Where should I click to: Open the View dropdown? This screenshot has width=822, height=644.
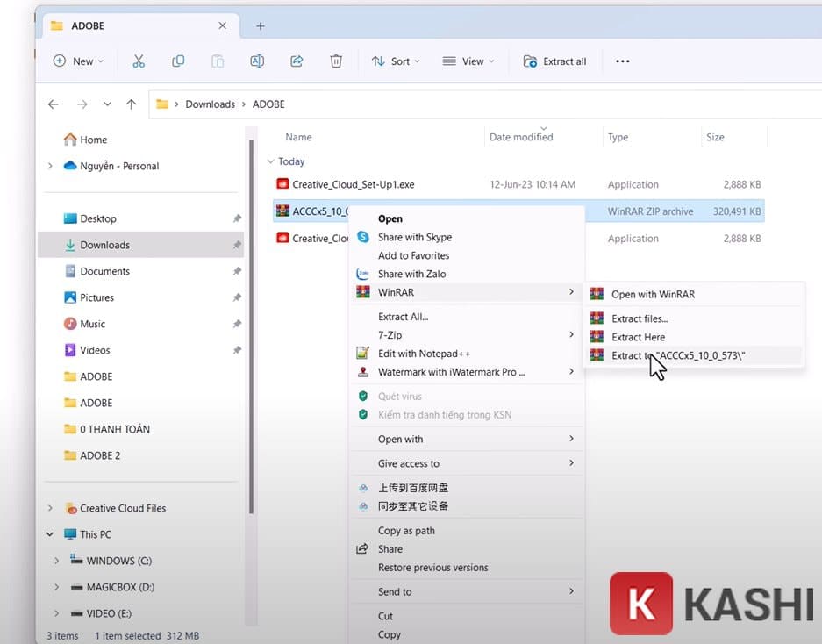[469, 61]
